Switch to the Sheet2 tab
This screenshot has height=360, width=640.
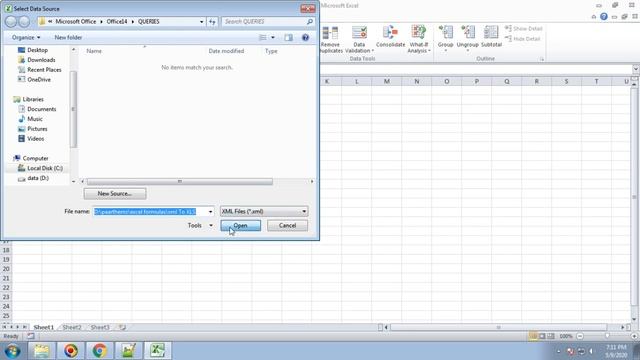point(72,327)
